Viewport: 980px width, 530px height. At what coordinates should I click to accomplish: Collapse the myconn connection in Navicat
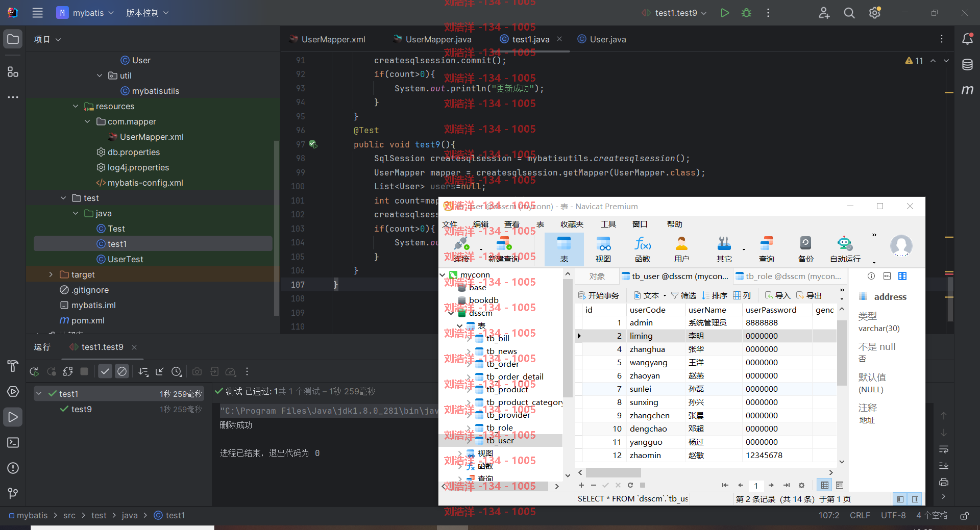click(443, 275)
